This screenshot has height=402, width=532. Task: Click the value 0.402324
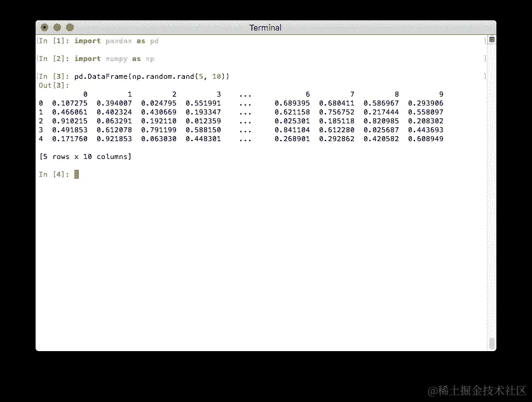pyautogui.click(x=114, y=112)
